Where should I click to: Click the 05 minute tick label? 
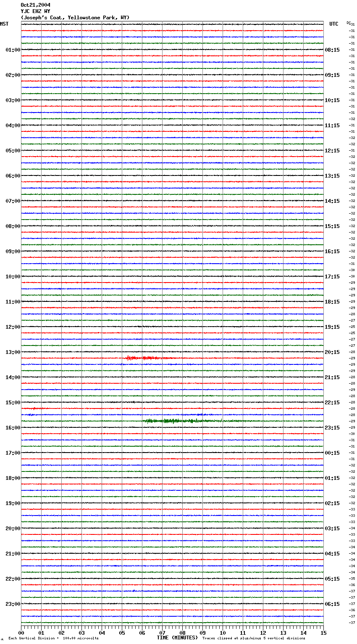coord(122,633)
